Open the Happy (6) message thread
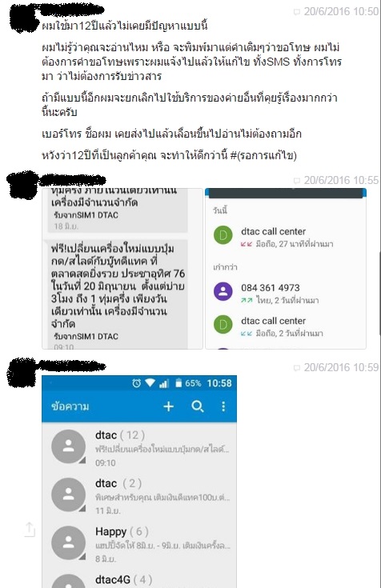 [139, 543]
